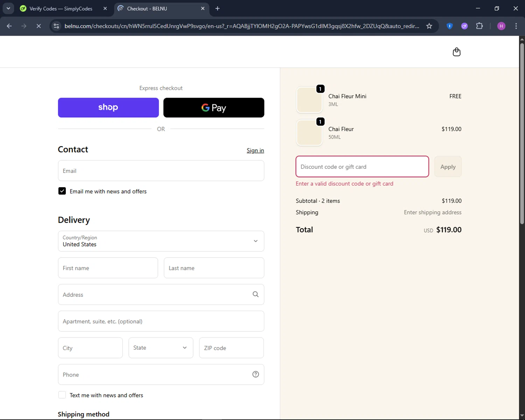This screenshot has width=525, height=420.
Task: Switch to Verify Codes — SimplyCodes tab
Action: pos(61,8)
